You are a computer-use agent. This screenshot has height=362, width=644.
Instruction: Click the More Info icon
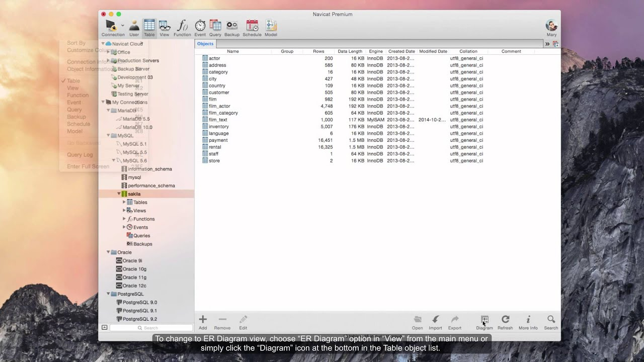tap(528, 319)
